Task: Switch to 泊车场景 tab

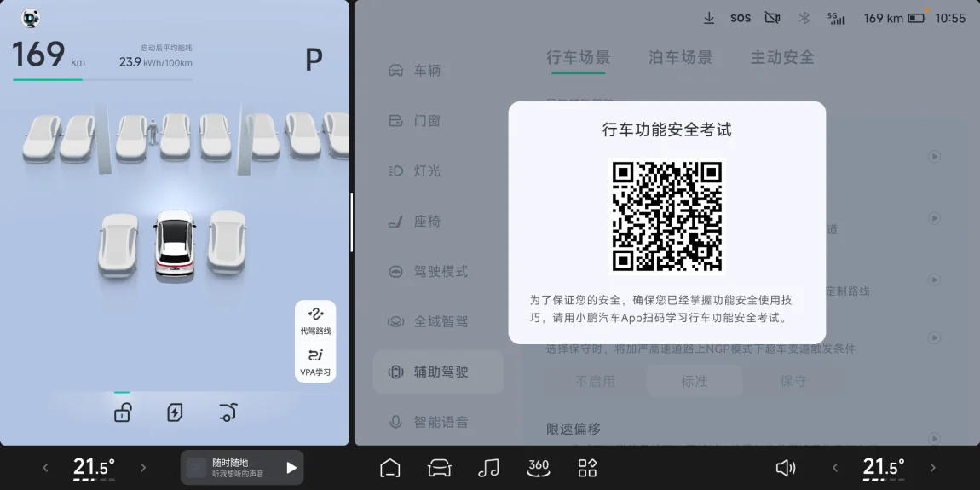Action: pos(680,57)
